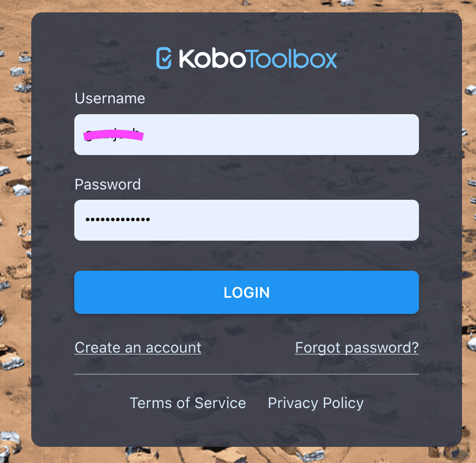Click the horizontal divider above footer links

click(x=247, y=374)
